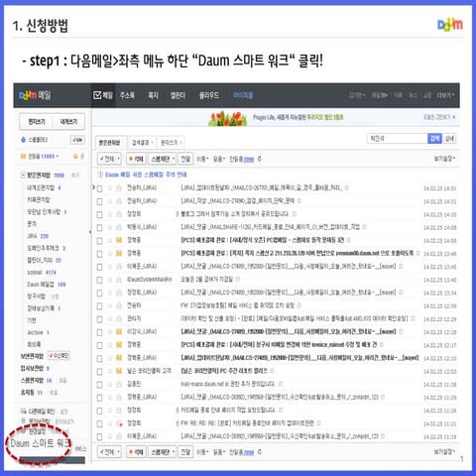Check the first message's checkbox

99,188
